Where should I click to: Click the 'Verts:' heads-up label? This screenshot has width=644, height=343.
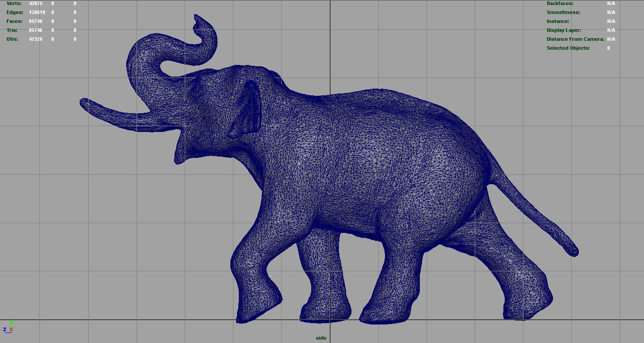(x=14, y=3)
